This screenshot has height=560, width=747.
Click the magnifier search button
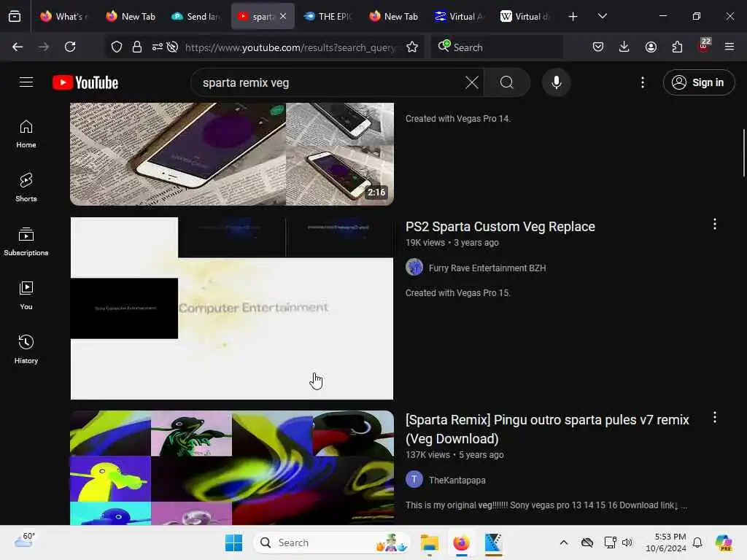point(507,82)
